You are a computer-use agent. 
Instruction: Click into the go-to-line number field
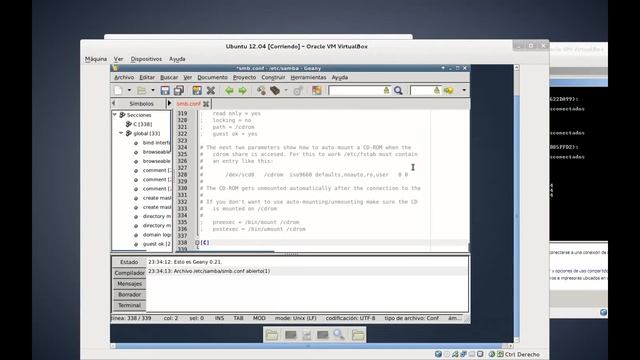coord(422,90)
